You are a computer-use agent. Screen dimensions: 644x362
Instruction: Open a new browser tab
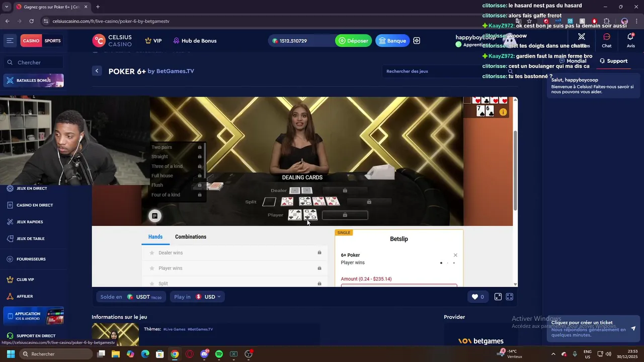pyautogui.click(x=98, y=7)
